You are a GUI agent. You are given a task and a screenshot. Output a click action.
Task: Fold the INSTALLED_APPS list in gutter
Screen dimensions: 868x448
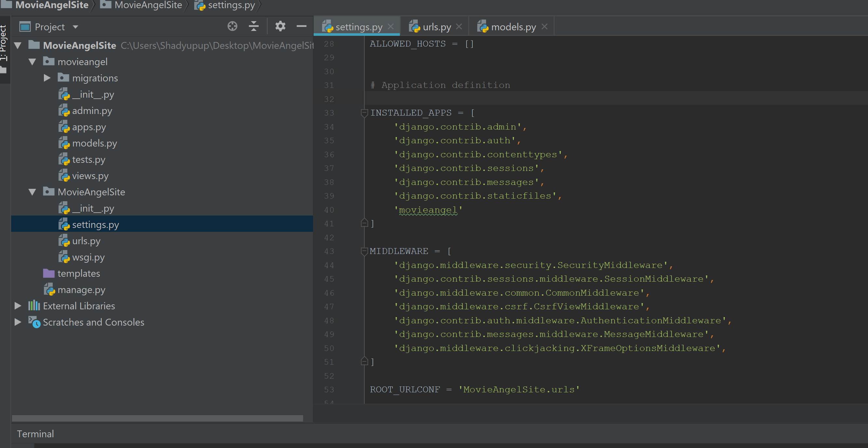[x=364, y=113]
